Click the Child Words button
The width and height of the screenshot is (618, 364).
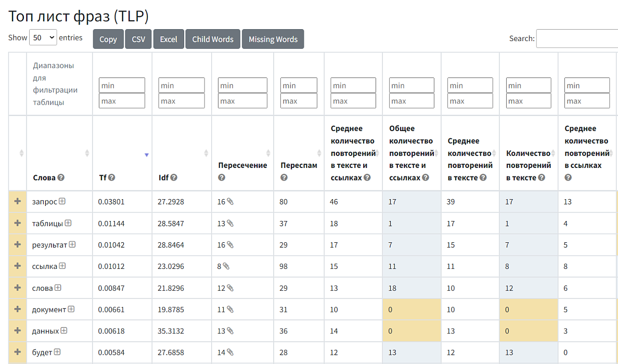pos(213,39)
